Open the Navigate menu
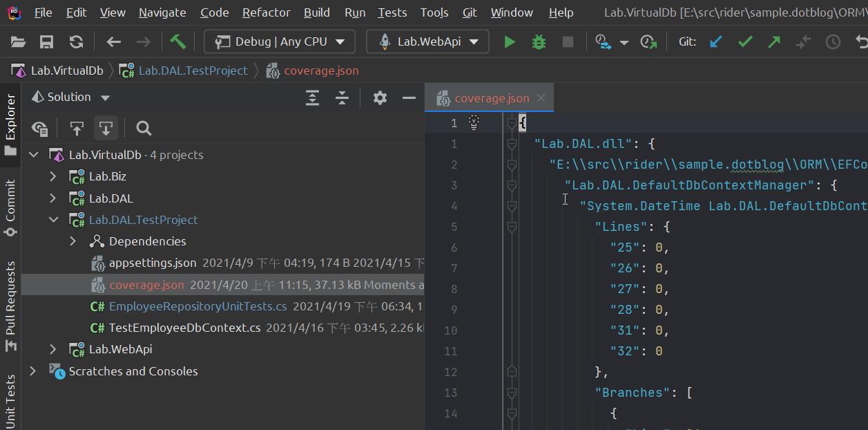The width and height of the screenshot is (868, 430). pos(162,12)
